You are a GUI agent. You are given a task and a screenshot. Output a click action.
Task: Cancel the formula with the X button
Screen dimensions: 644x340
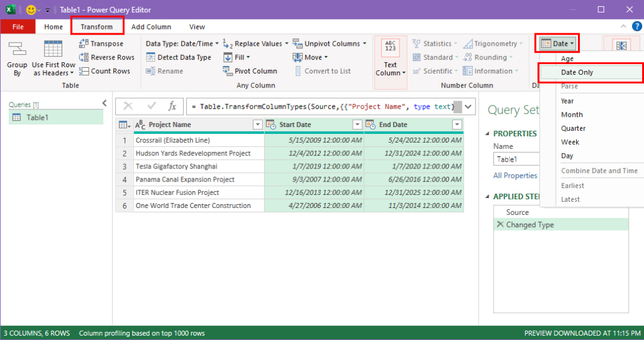click(128, 106)
